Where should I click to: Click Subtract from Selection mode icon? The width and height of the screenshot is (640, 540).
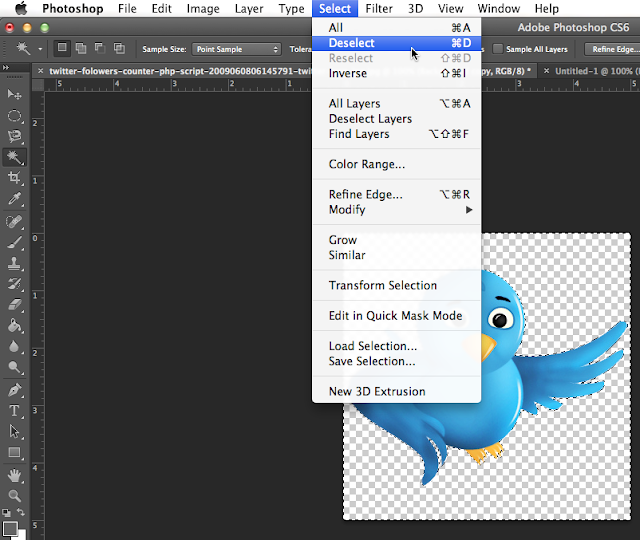(100, 49)
